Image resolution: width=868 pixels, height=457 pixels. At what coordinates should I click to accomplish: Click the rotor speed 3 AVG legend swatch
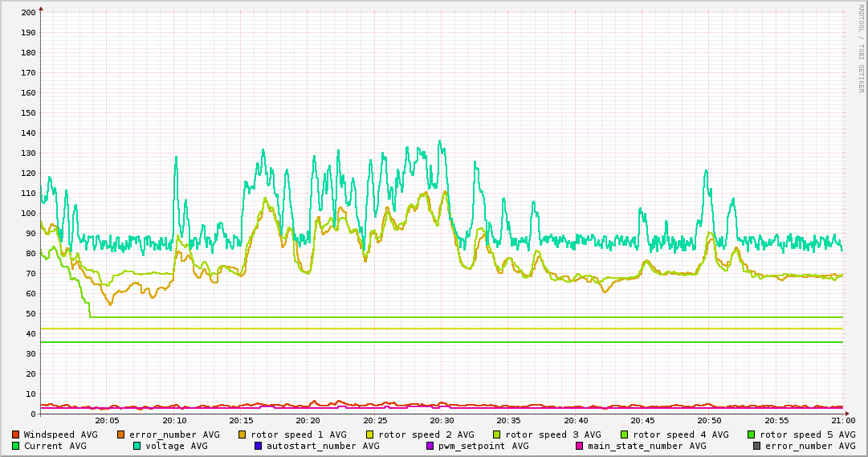[496, 435]
